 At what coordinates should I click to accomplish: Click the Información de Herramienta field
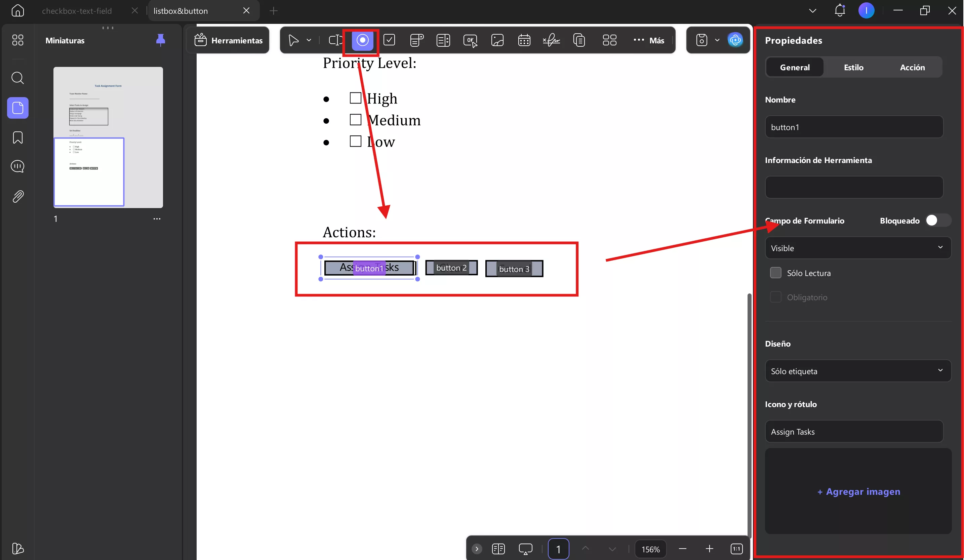pyautogui.click(x=854, y=187)
